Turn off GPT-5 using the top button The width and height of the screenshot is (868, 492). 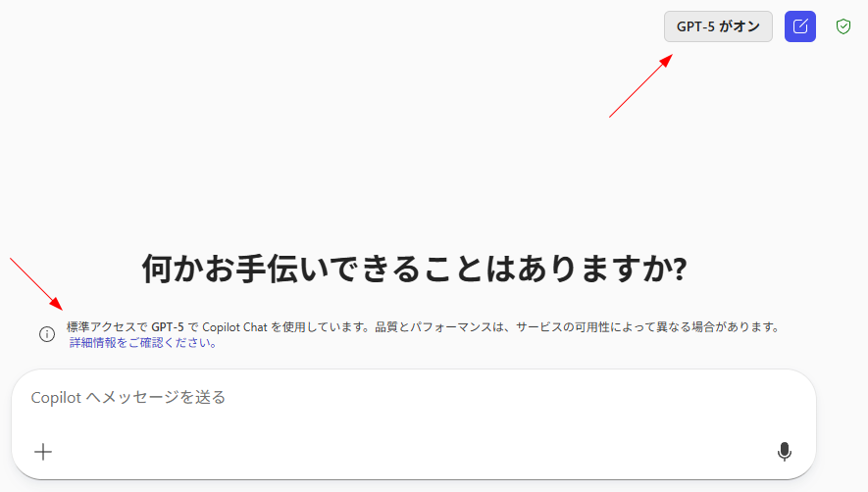[718, 26]
